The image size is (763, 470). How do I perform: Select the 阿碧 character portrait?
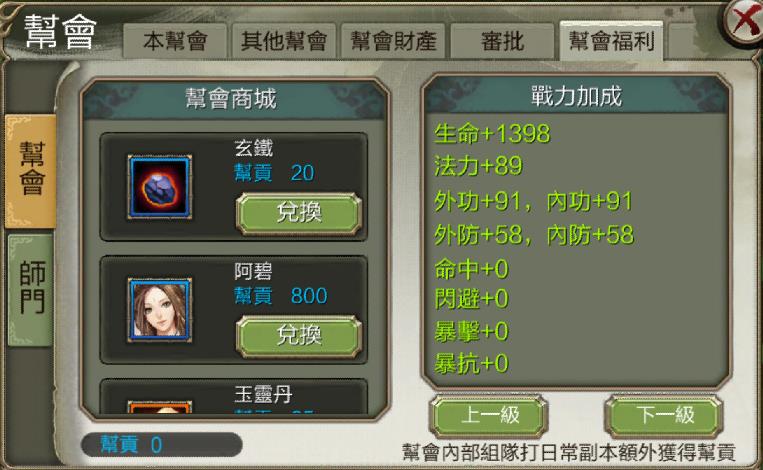tap(160, 309)
